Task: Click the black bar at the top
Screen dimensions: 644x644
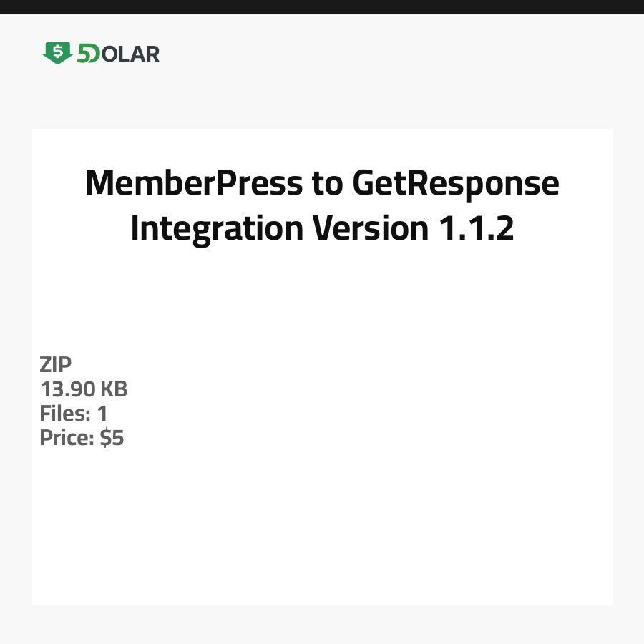Action: coord(322,6)
